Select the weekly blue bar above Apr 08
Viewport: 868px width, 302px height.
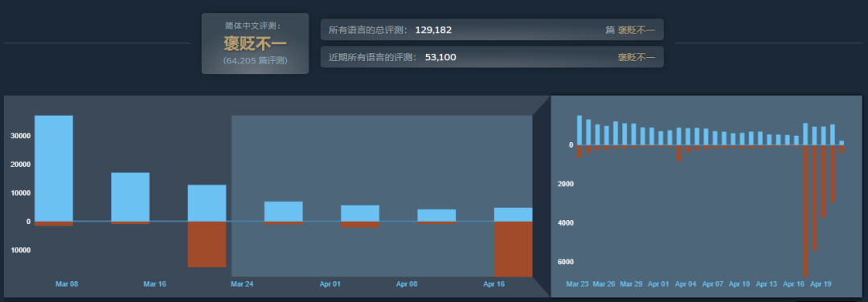coord(436,215)
